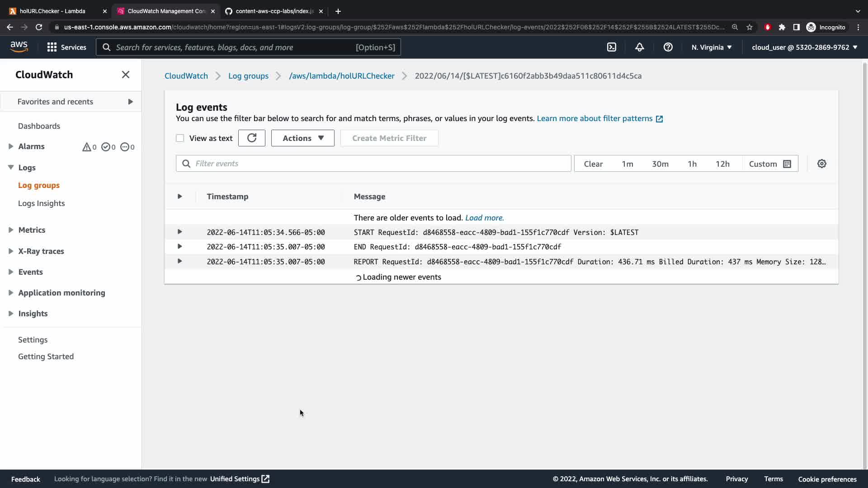Click the refresh log events button
868x488 pixels.
click(252, 138)
